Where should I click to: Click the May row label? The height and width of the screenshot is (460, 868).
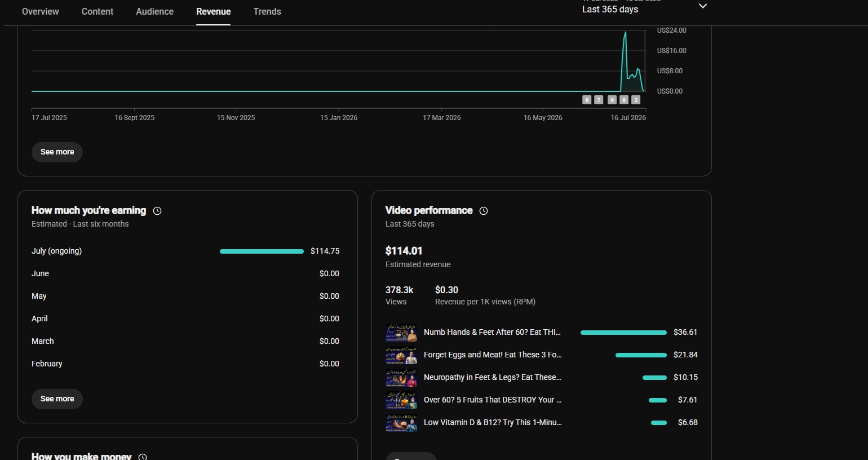pos(39,297)
